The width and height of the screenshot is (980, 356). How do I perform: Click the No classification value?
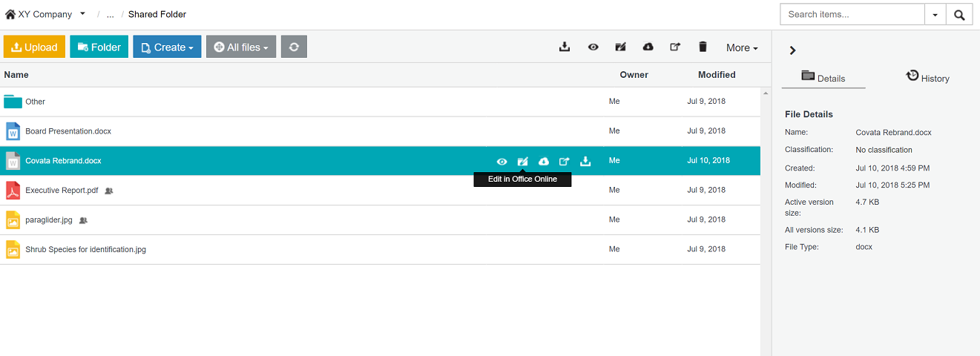(x=884, y=150)
